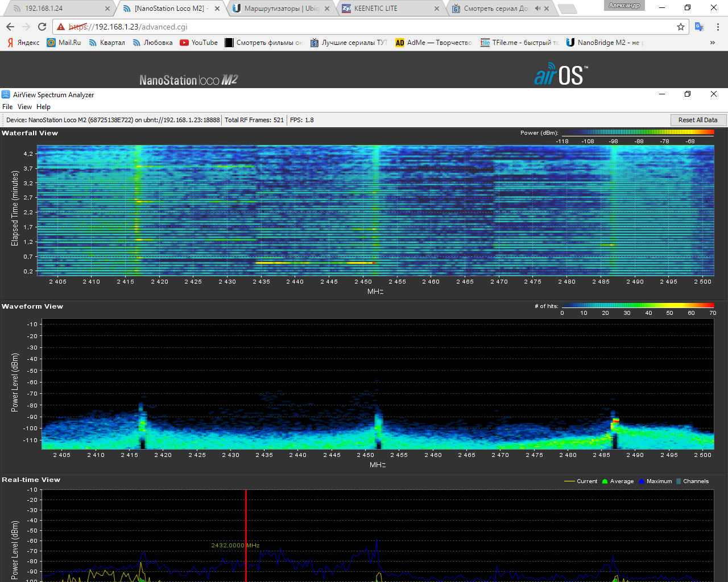This screenshot has width=728, height=582.
Task: Open the AirView File menu
Action: point(7,107)
